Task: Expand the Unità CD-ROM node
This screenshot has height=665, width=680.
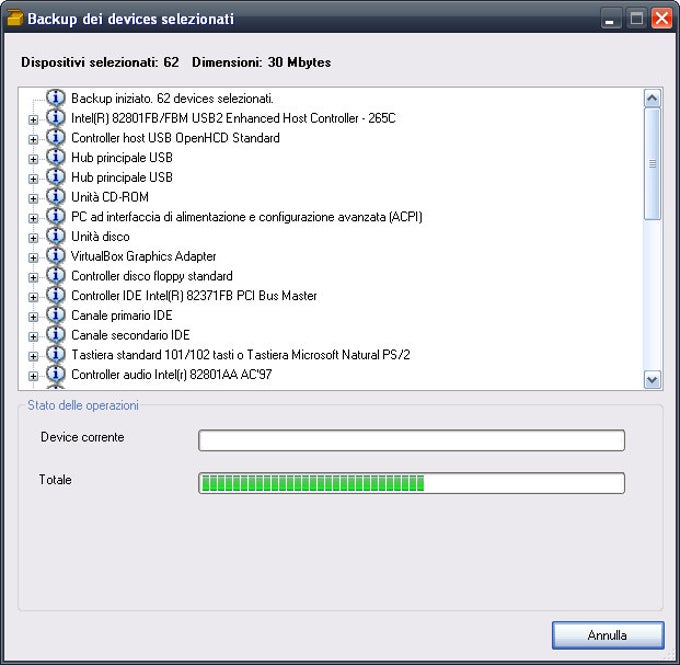Action: pyautogui.click(x=33, y=198)
